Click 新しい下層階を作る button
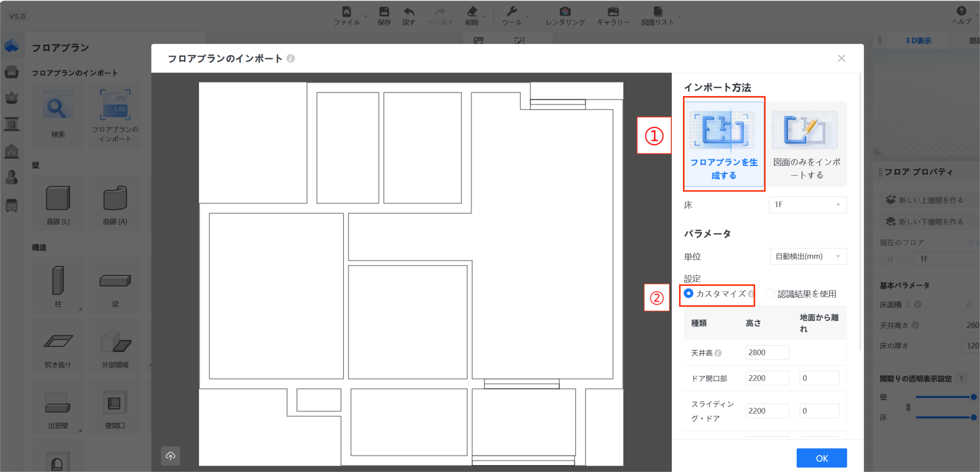This screenshot has width=980, height=472. [x=925, y=222]
